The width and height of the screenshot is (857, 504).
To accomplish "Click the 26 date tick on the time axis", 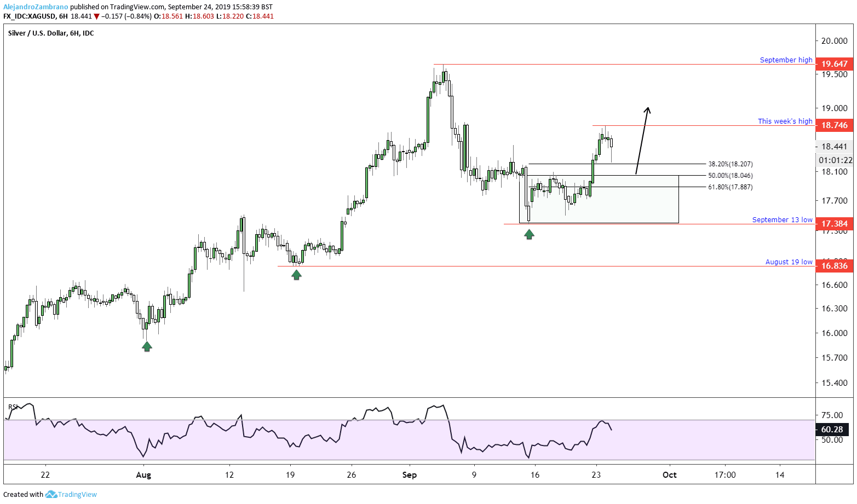I will click(352, 475).
